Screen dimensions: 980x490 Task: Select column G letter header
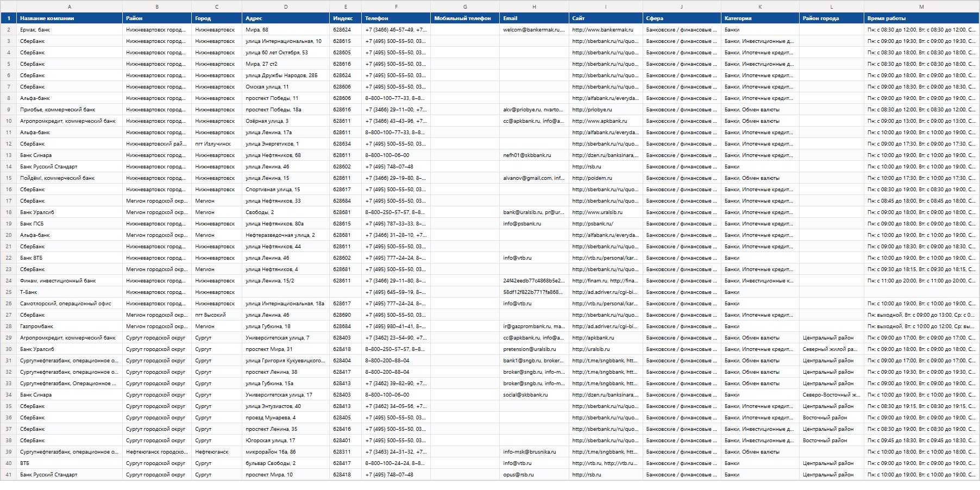pos(465,7)
